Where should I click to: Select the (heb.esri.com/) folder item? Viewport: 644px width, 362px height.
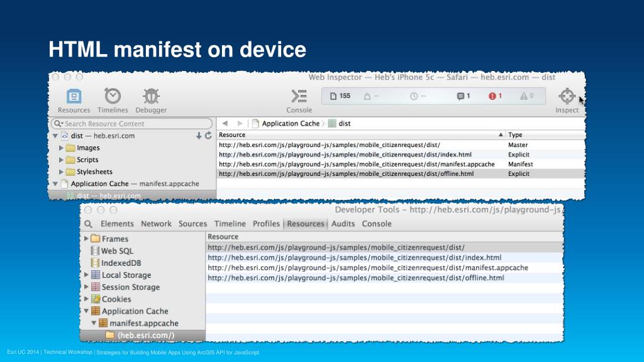click(x=143, y=336)
